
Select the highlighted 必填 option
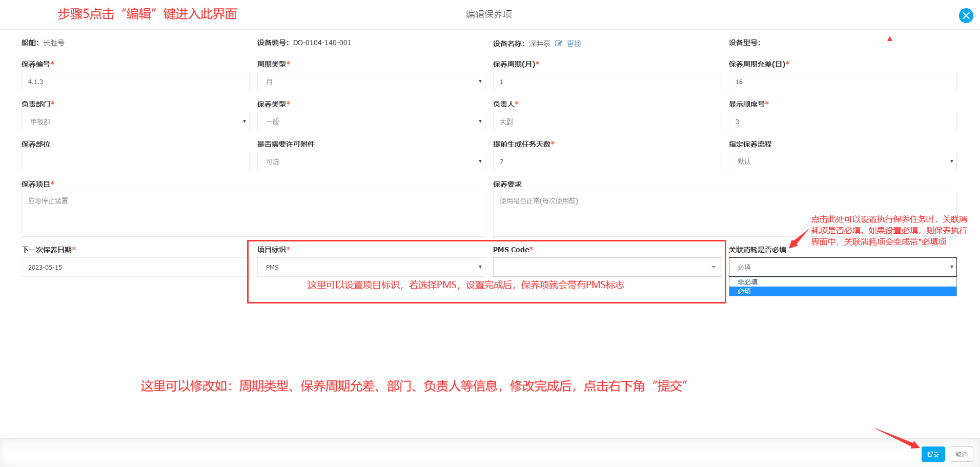pyautogui.click(x=843, y=291)
